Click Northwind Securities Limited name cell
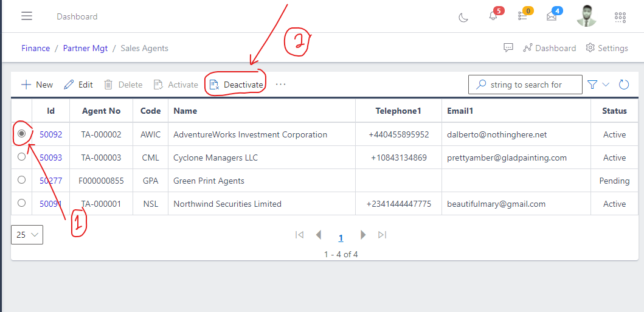This screenshot has height=312, width=644. pos(262,204)
